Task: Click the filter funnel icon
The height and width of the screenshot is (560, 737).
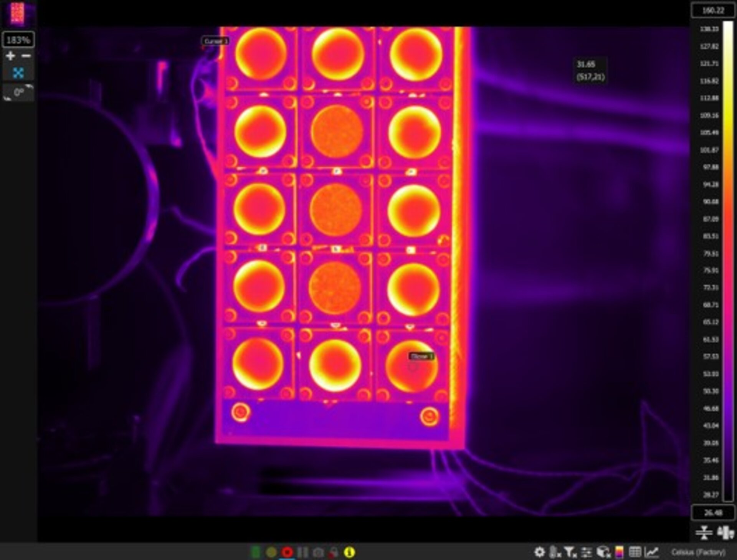Action: (570, 552)
